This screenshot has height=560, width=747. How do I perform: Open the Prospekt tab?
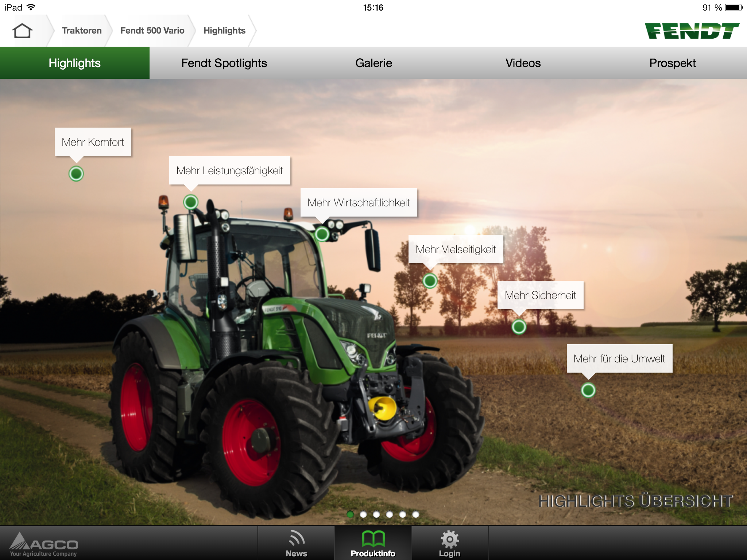672,63
